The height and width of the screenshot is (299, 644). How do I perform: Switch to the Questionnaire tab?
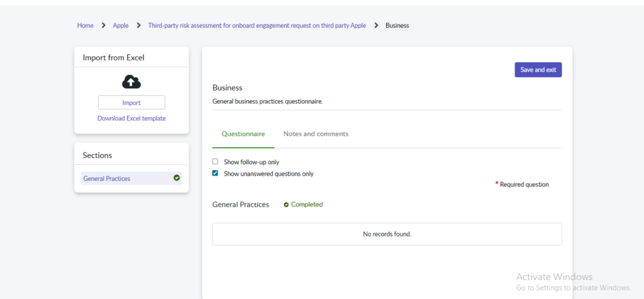coord(243,134)
